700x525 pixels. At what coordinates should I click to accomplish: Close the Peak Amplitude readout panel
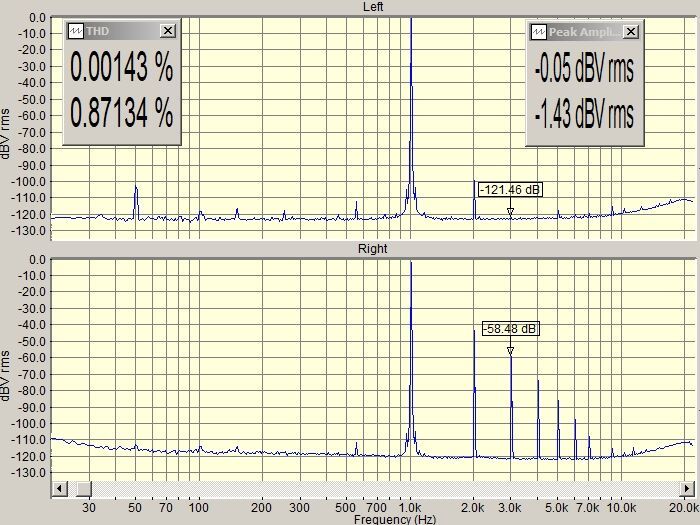click(x=631, y=32)
